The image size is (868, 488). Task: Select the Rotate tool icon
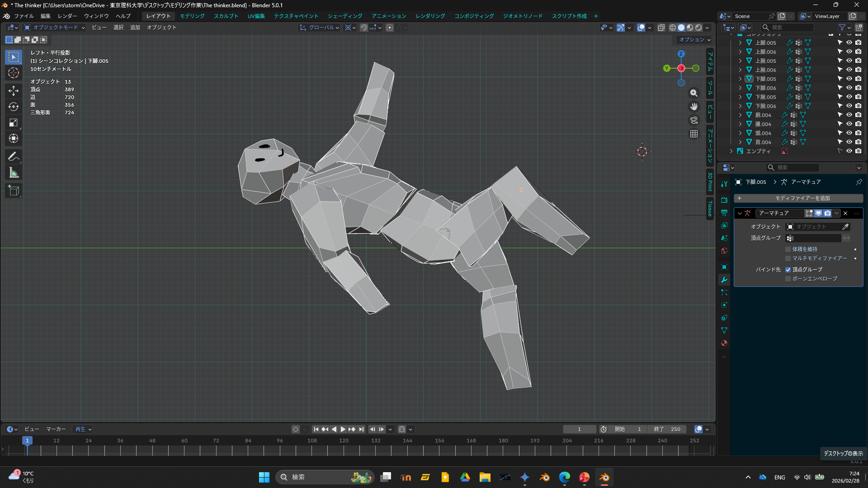pyautogui.click(x=14, y=107)
